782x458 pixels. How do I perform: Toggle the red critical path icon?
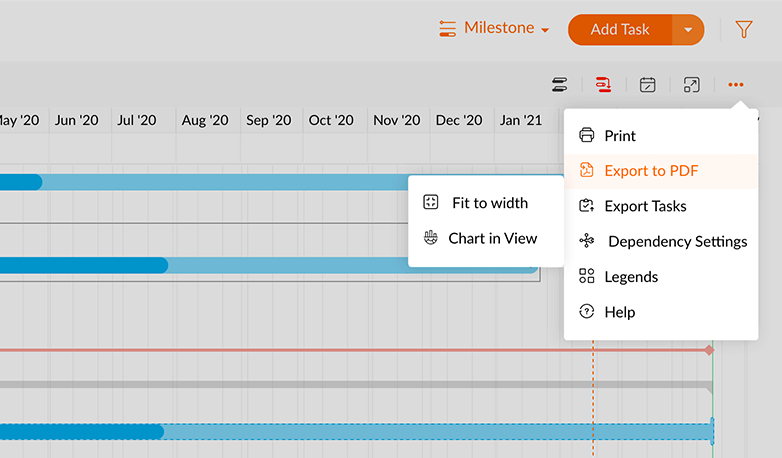click(x=603, y=85)
